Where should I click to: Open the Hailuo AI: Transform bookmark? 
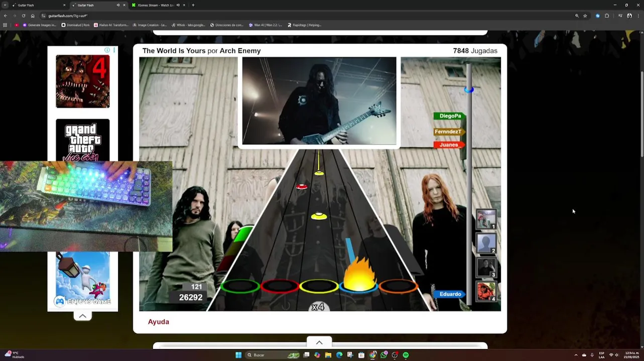tap(111, 25)
